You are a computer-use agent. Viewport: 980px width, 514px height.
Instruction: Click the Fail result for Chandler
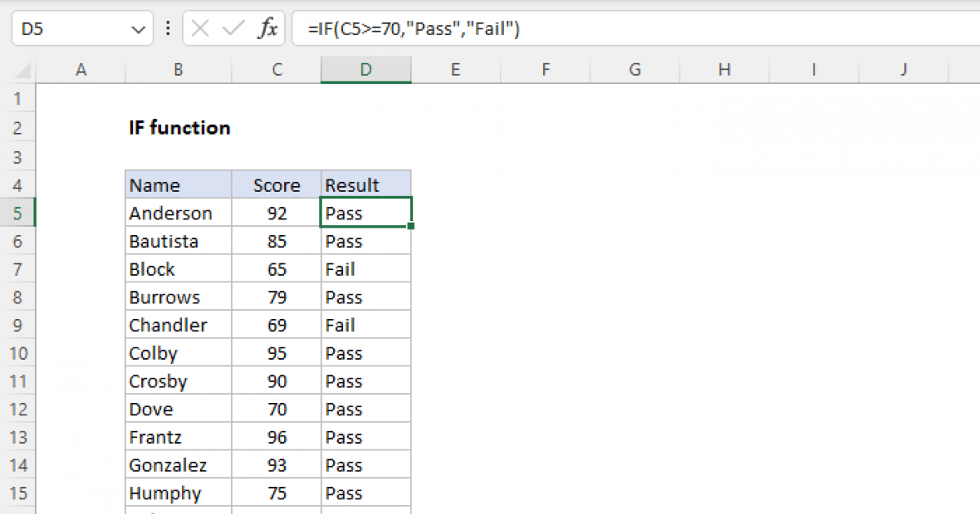coord(365,324)
